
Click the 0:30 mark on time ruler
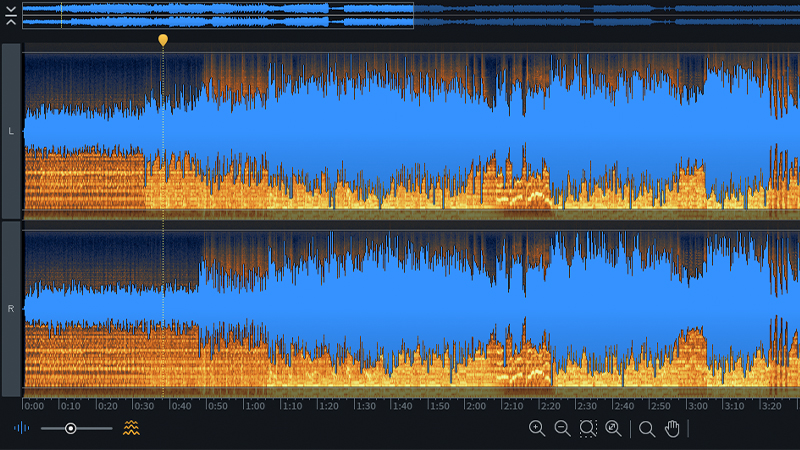coord(143,406)
